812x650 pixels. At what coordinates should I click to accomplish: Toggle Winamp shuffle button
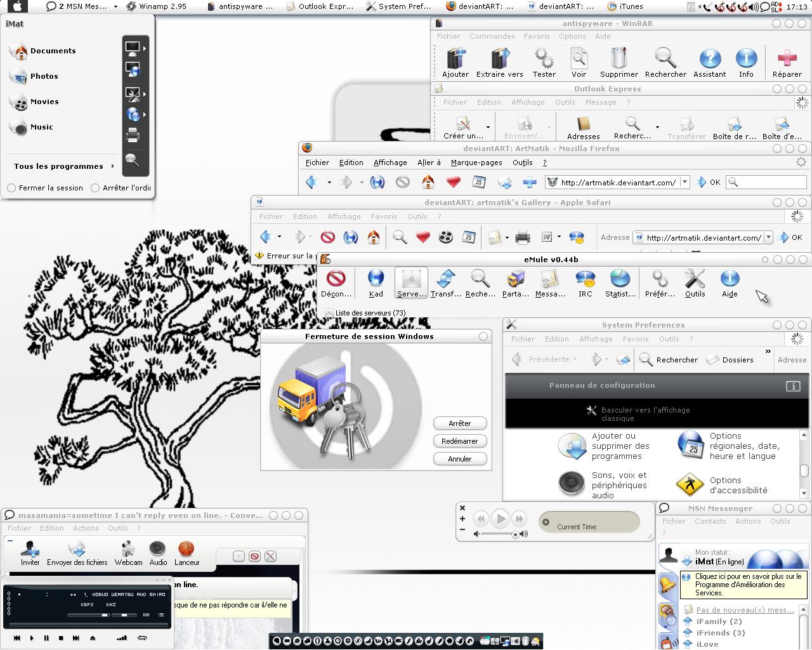pos(121,638)
